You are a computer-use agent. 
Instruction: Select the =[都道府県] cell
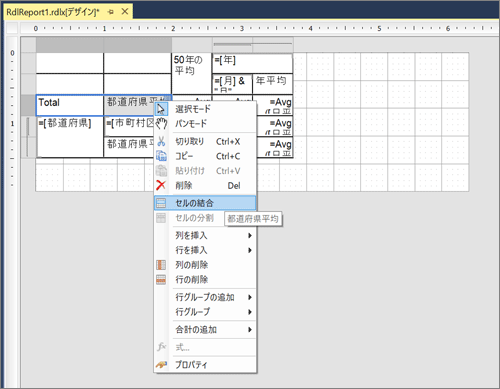pyautogui.click(x=70, y=137)
